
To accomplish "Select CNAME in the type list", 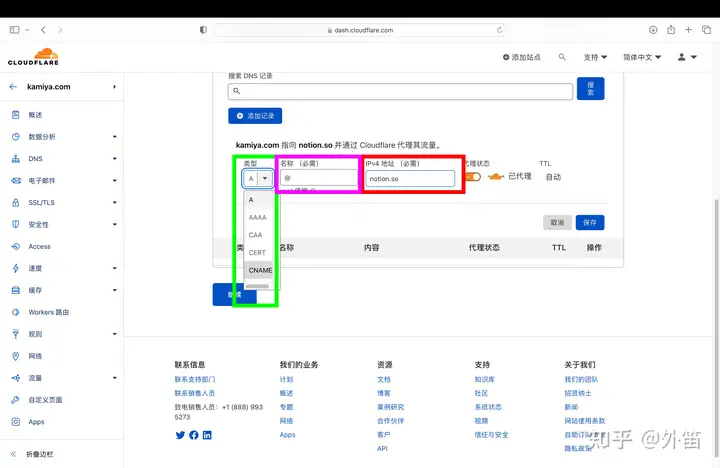I will 259,270.
